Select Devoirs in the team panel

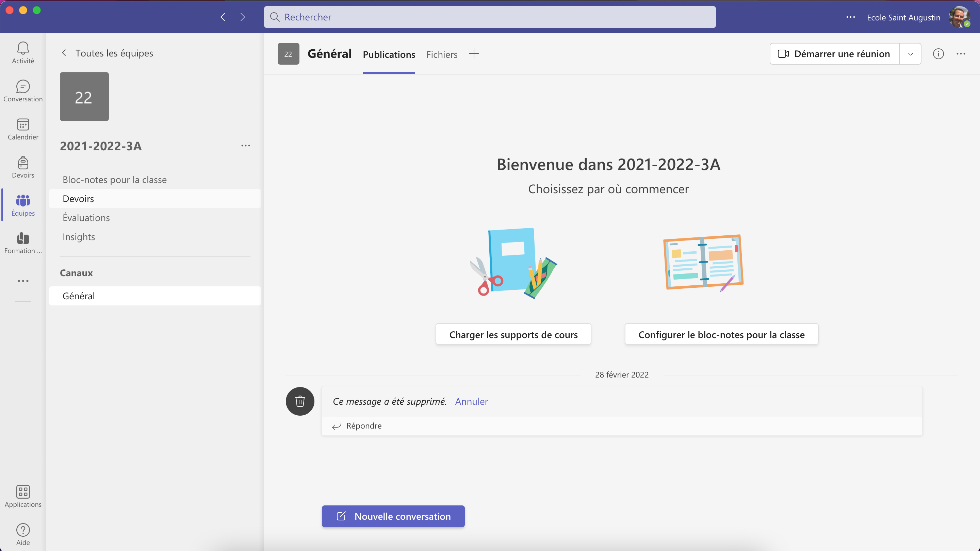click(155, 199)
